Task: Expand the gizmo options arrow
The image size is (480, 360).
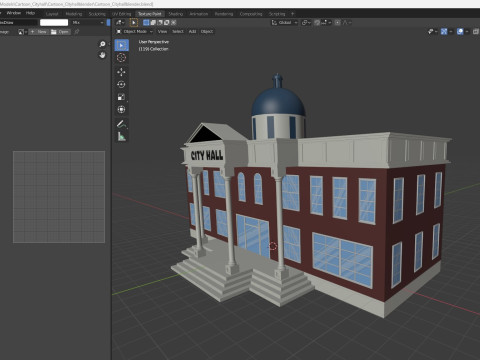Action: [x=451, y=31]
